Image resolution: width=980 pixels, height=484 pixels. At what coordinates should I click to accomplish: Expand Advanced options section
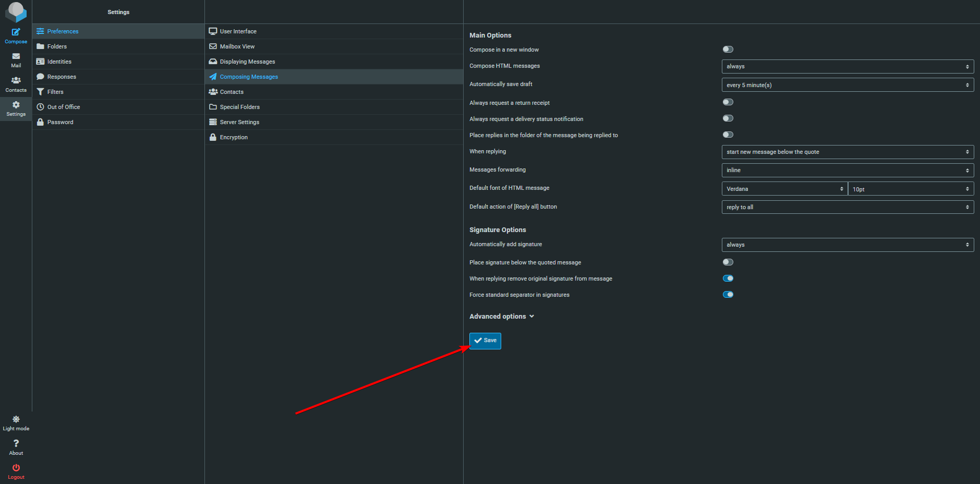pyautogui.click(x=501, y=317)
